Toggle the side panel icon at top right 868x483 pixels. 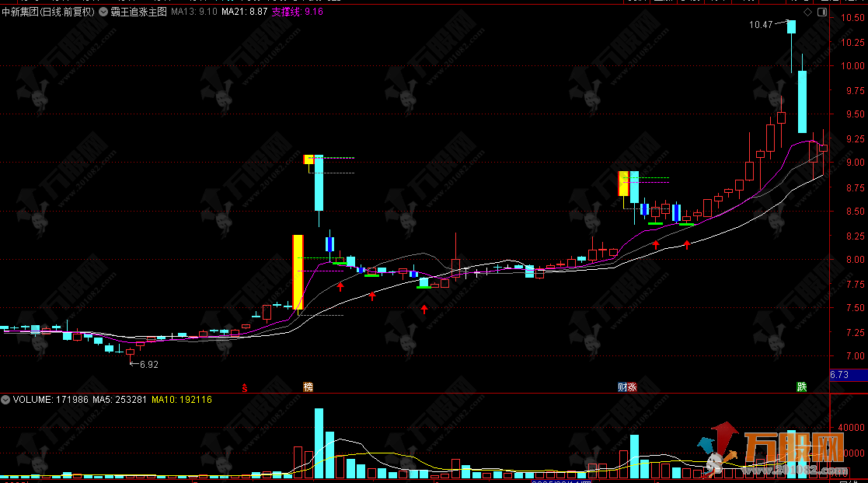point(822,12)
